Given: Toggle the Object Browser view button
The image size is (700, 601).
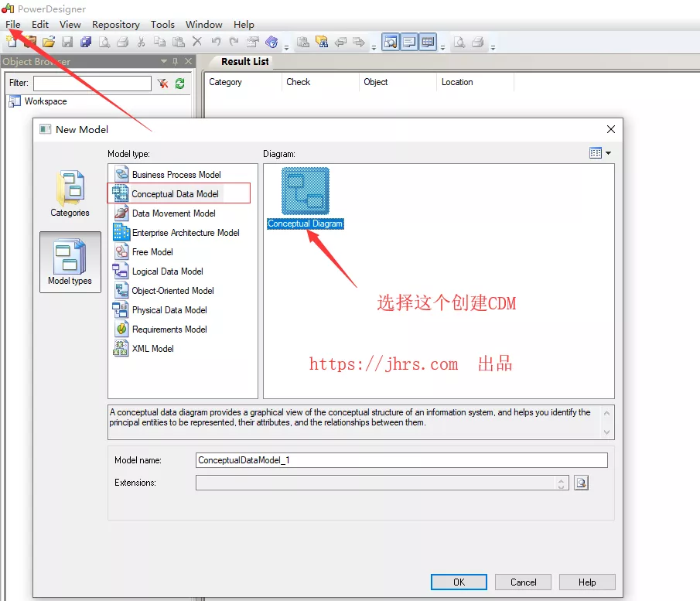Looking at the screenshot, I should pos(391,43).
